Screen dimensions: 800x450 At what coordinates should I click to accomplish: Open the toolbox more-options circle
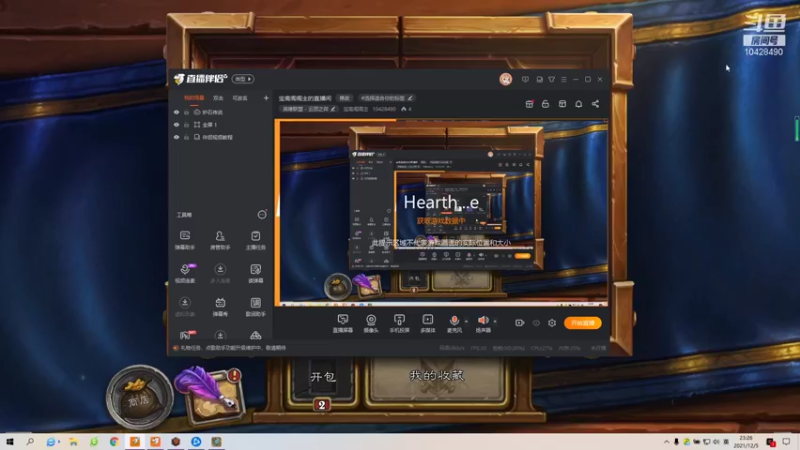(x=262, y=215)
